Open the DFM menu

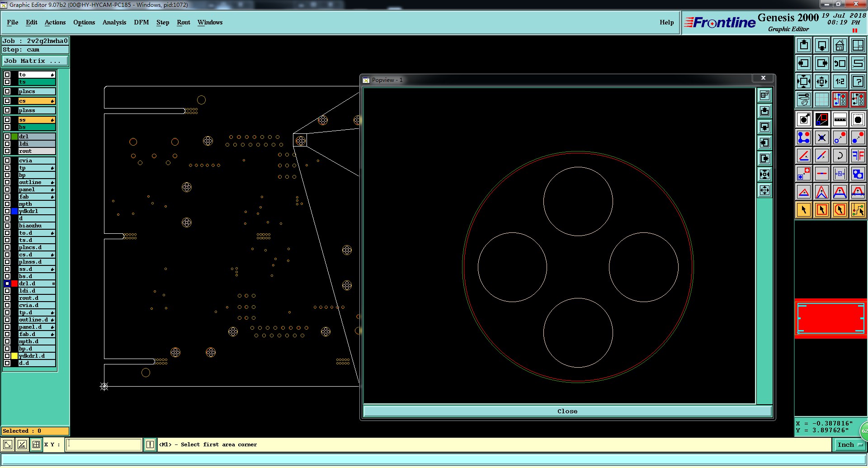tap(142, 22)
